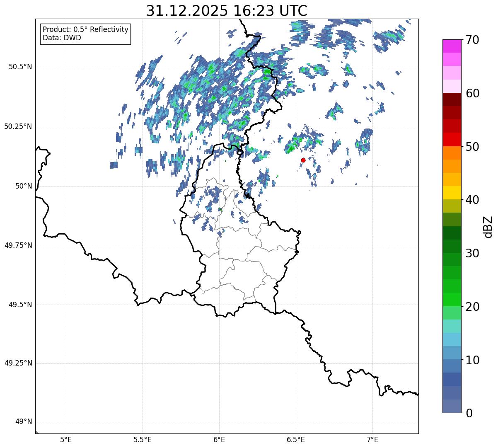Click the 7°E longitude label

[372, 439]
